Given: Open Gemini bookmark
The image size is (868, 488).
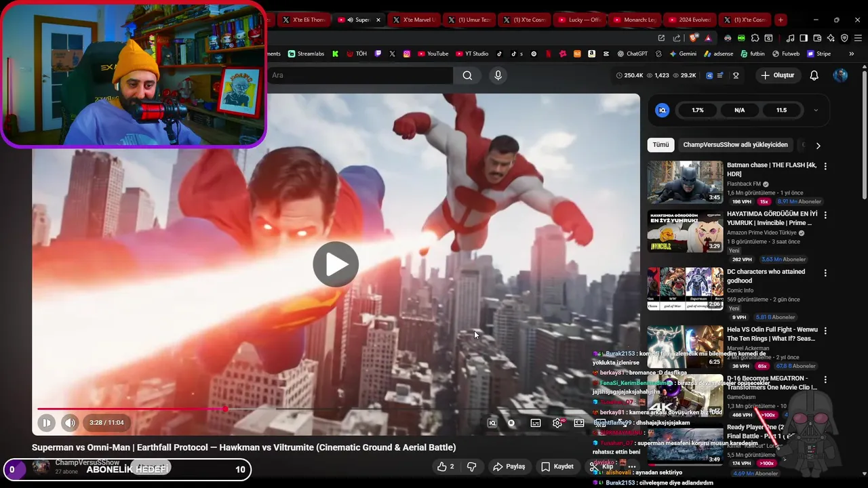Looking at the screenshot, I should coord(683,54).
